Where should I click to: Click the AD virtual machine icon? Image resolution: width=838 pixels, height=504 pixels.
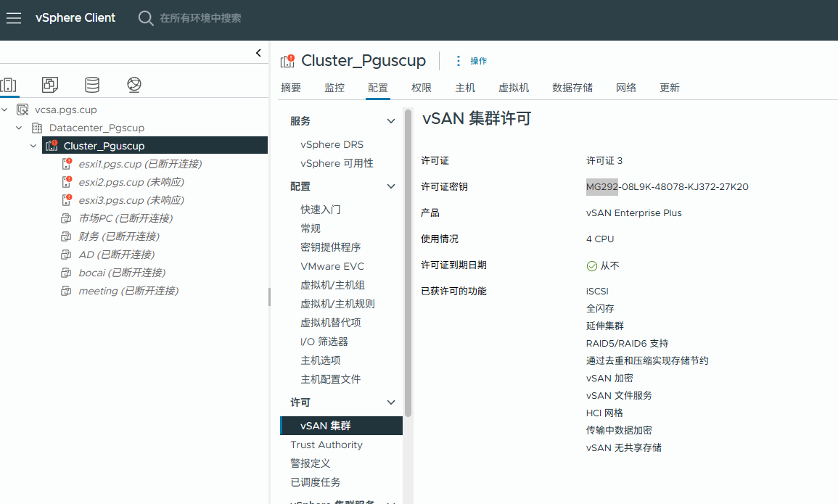(66, 255)
